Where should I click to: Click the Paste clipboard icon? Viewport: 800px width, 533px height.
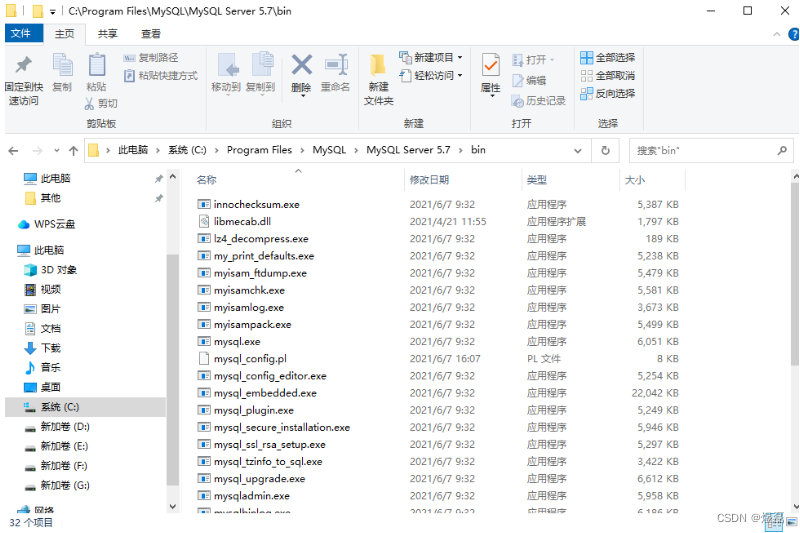(96, 65)
